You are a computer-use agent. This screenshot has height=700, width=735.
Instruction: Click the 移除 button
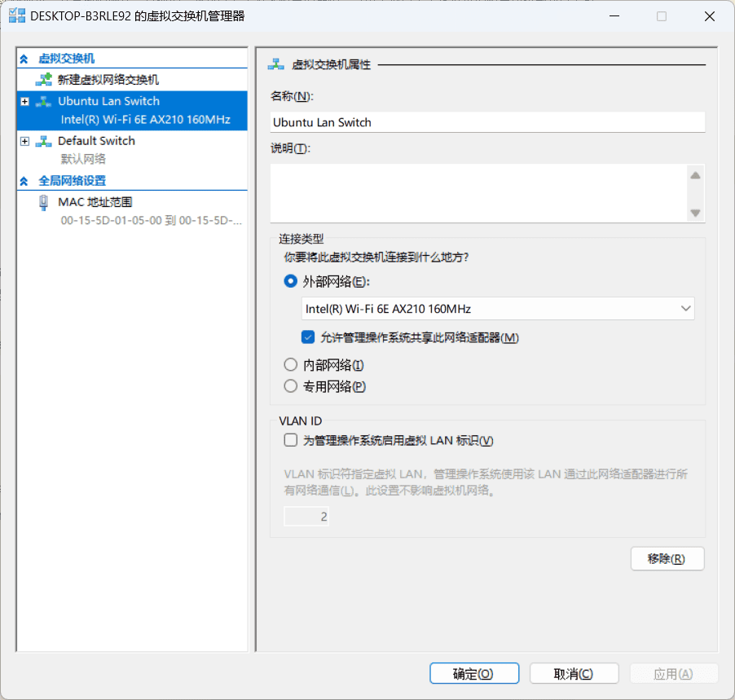[667, 558]
